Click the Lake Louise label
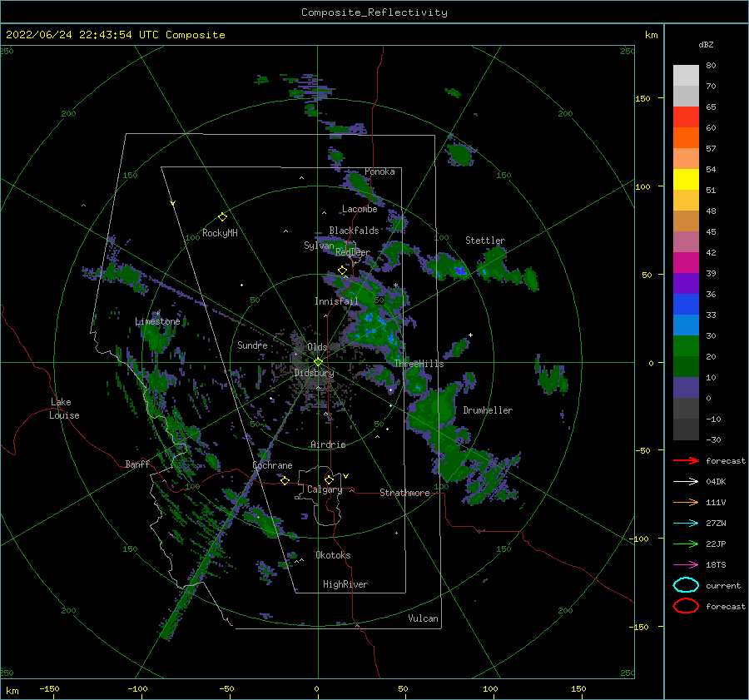Viewport: 749px width, 700px height. click(64, 409)
